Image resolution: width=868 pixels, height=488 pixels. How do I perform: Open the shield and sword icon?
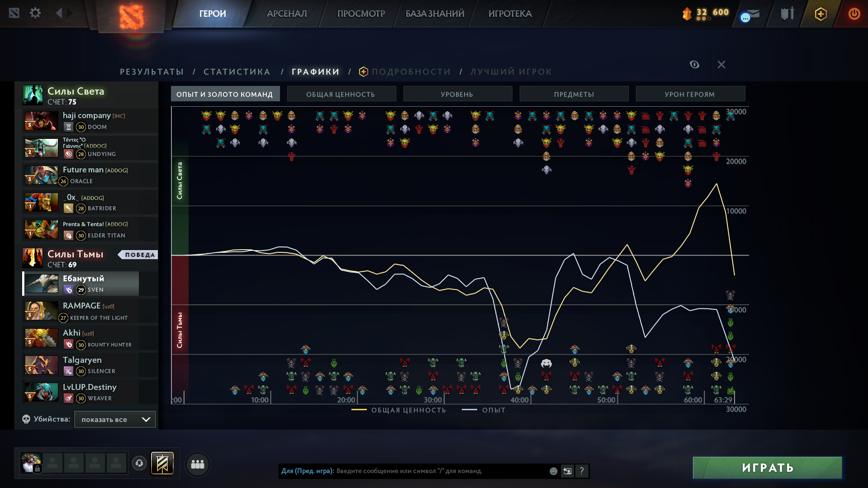(x=787, y=14)
